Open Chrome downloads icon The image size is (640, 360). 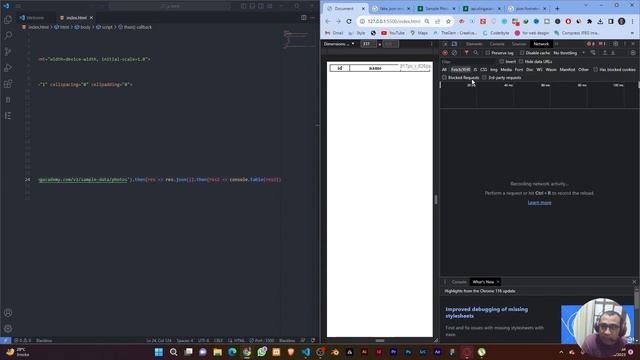coord(600,21)
